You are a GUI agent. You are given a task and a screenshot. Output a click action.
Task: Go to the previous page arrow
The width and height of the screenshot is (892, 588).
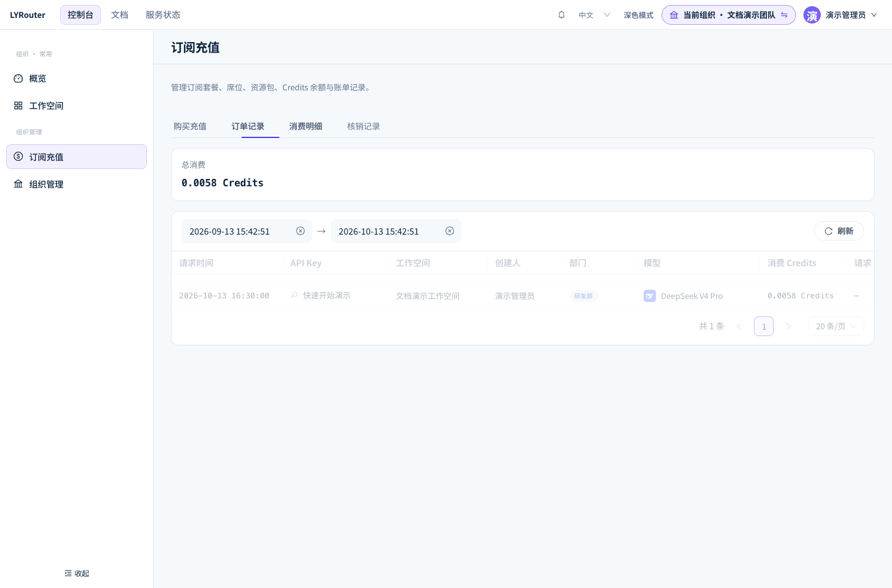739,326
